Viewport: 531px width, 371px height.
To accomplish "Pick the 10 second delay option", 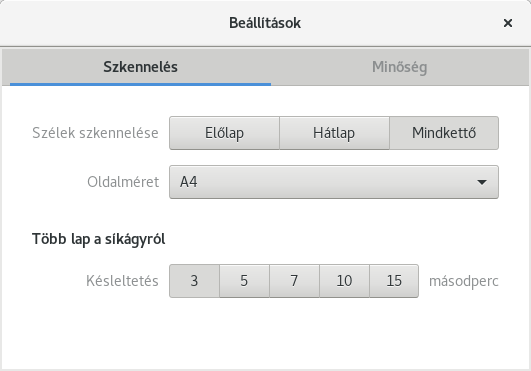I will [344, 281].
